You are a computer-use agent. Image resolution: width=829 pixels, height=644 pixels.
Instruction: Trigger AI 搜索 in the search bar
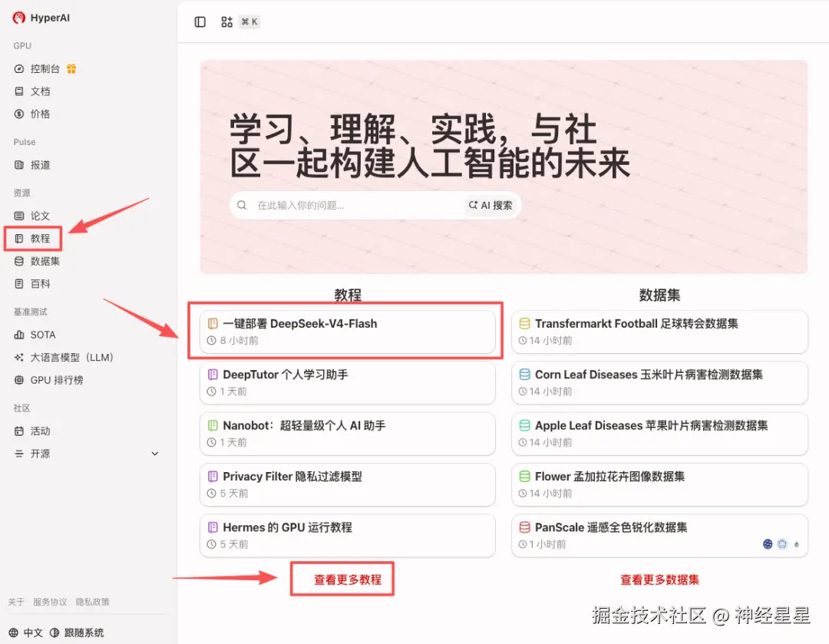pos(490,205)
